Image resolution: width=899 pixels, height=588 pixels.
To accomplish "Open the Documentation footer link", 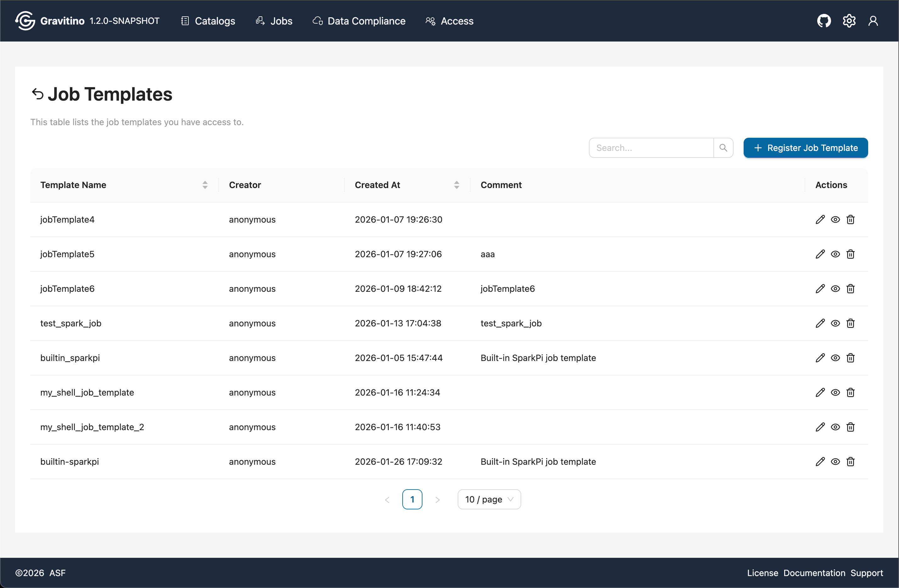I will tap(814, 573).
